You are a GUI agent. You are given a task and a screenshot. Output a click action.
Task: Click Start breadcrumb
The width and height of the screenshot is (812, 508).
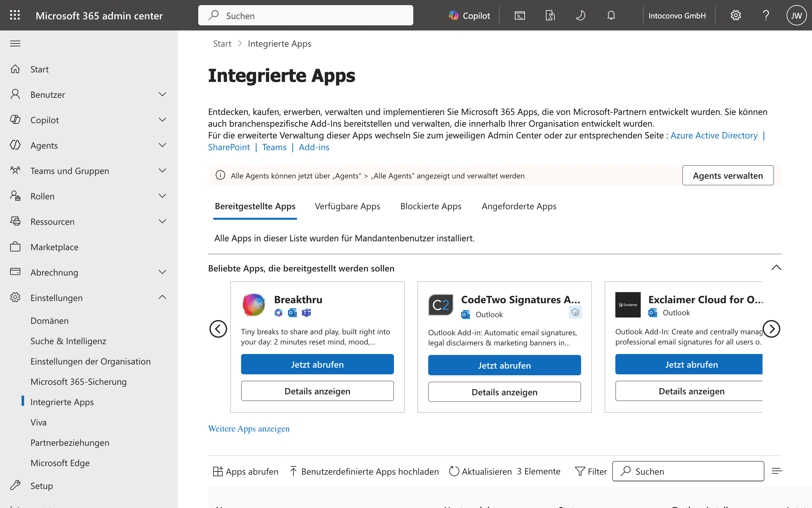pos(222,44)
